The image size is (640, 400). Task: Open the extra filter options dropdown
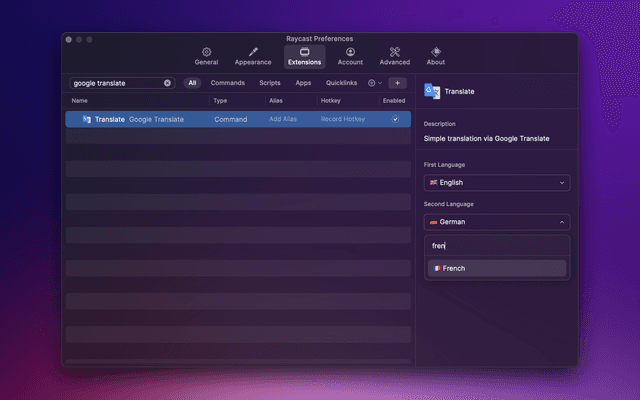pos(375,83)
